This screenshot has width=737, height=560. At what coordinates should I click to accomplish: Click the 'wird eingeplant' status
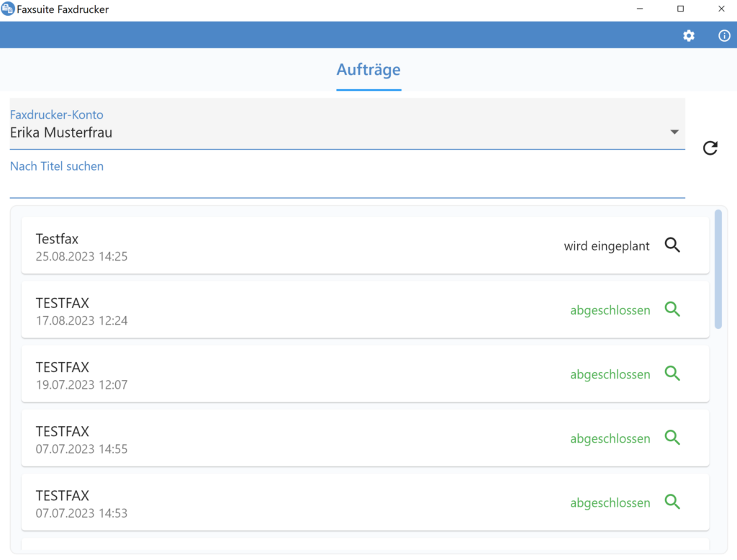point(607,246)
